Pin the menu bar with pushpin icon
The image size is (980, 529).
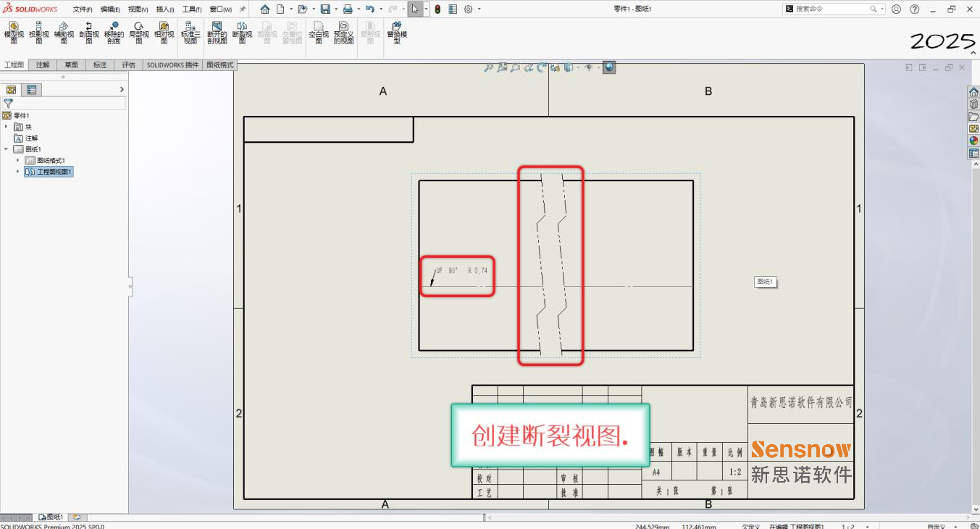[243, 9]
